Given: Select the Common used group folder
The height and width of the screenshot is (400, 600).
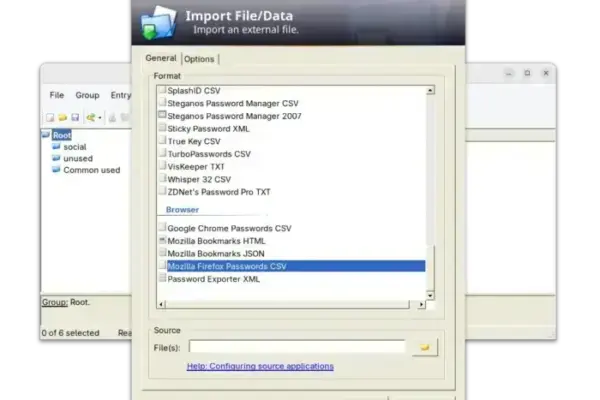Looking at the screenshot, I should [x=91, y=170].
